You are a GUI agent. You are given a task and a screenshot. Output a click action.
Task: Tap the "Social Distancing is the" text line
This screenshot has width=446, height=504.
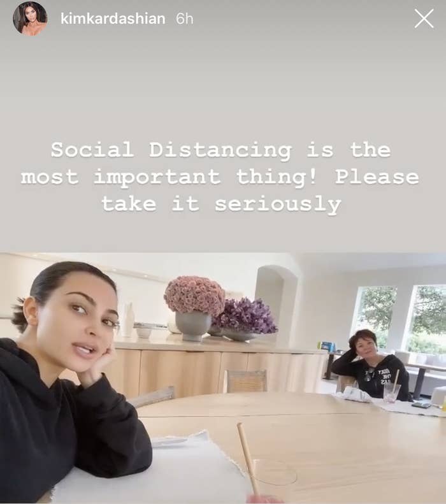(220, 150)
